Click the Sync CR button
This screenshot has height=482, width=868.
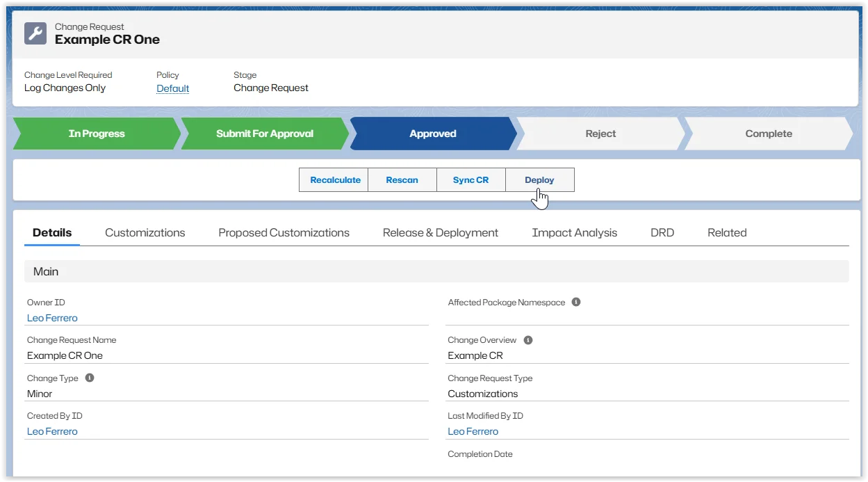point(470,179)
